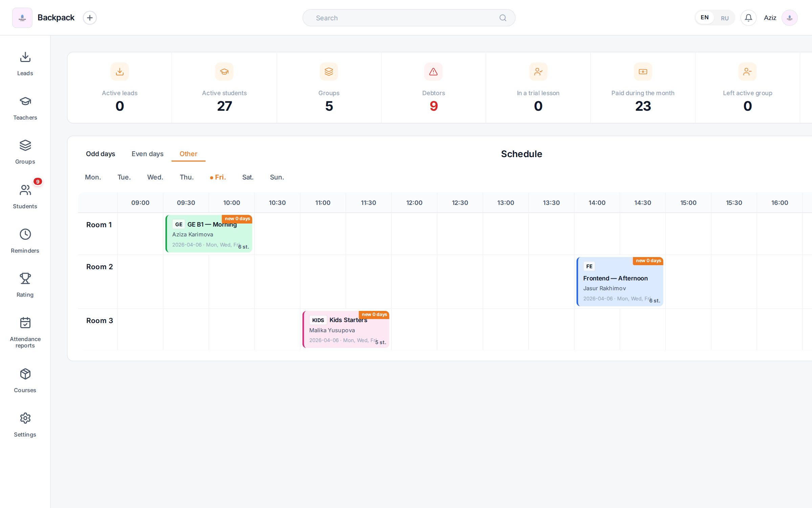812x508 pixels.
Task: Click teacher name Aziza Karimova
Action: click(x=193, y=234)
